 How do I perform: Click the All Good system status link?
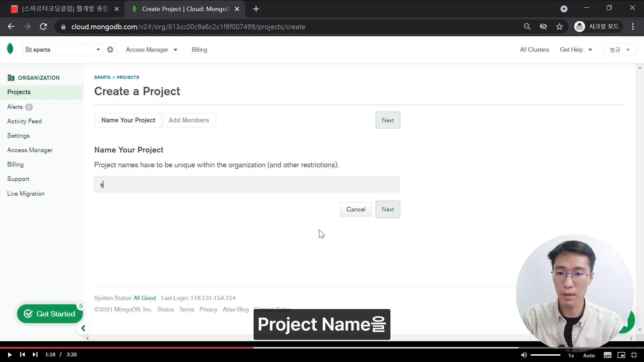click(145, 298)
